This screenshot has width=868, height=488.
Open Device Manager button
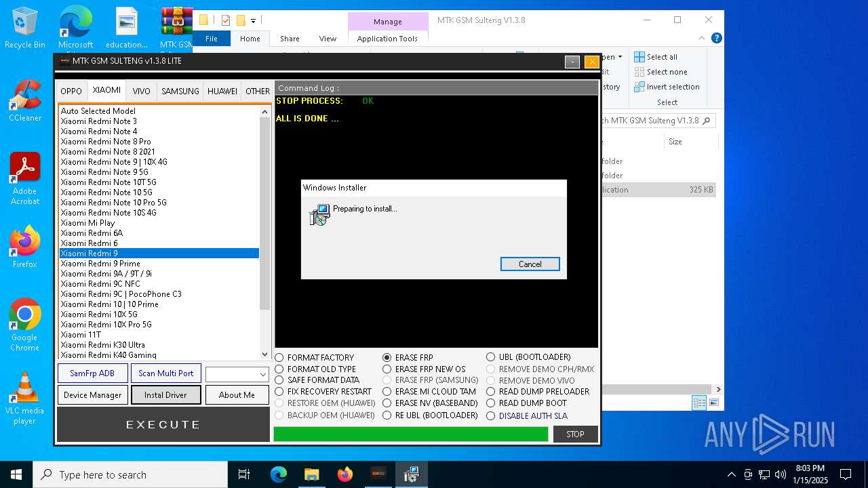click(92, 395)
